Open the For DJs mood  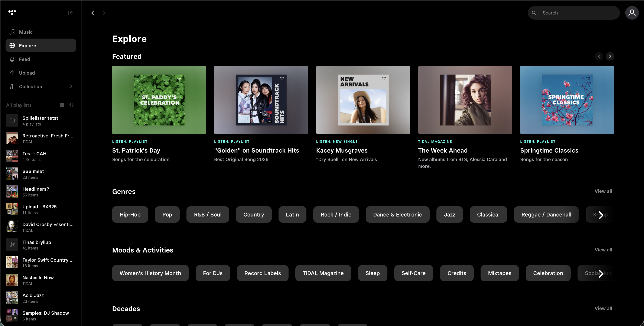(213, 273)
